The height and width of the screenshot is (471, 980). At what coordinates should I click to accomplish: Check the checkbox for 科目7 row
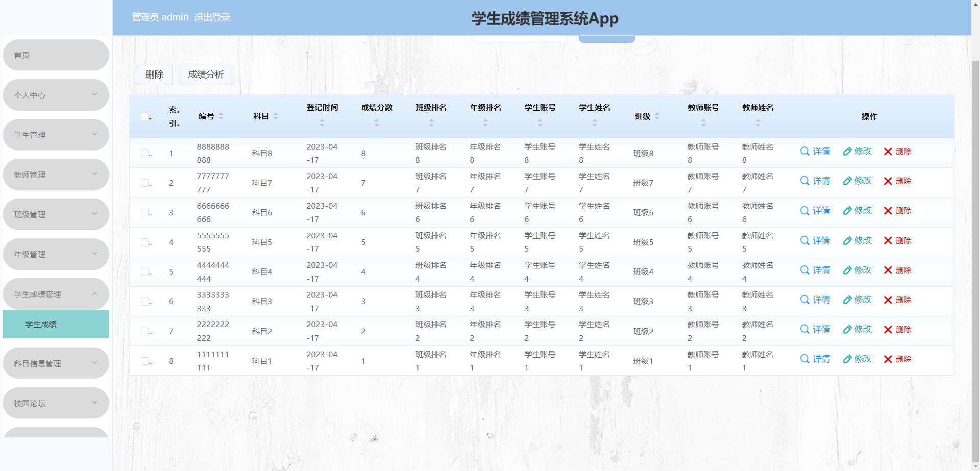pos(144,183)
